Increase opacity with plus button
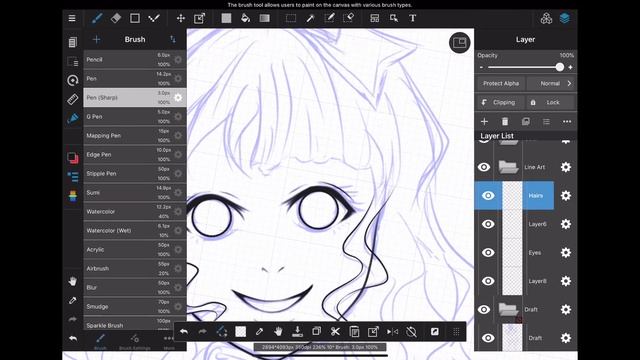This screenshot has width=640, height=360. point(570,67)
